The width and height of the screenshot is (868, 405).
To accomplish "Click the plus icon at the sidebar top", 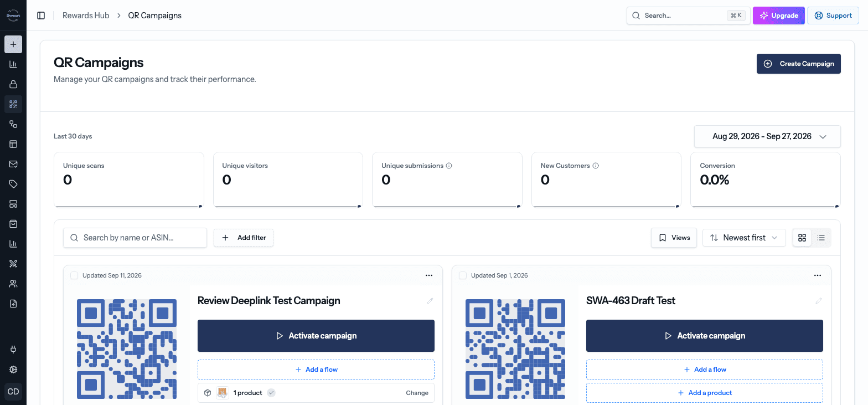I will [13, 44].
